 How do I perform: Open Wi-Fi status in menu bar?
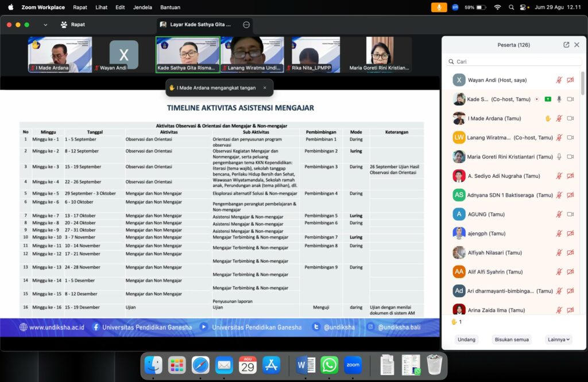point(498,7)
